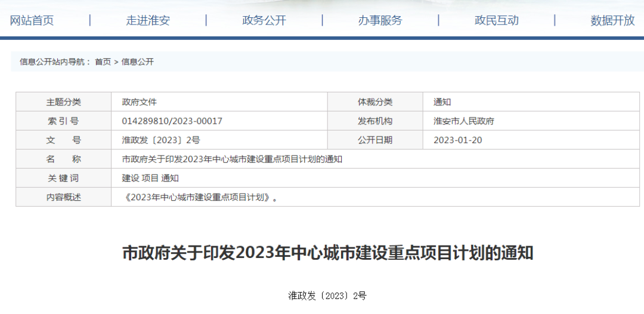The height and width of the screenshot is (314, 644).
Task: Select the index number 014289810/2023-00017
Action: click(172, 121)
